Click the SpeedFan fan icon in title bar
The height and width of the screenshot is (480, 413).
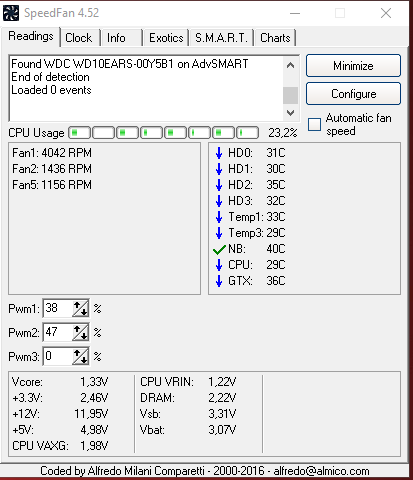point(11,13)
